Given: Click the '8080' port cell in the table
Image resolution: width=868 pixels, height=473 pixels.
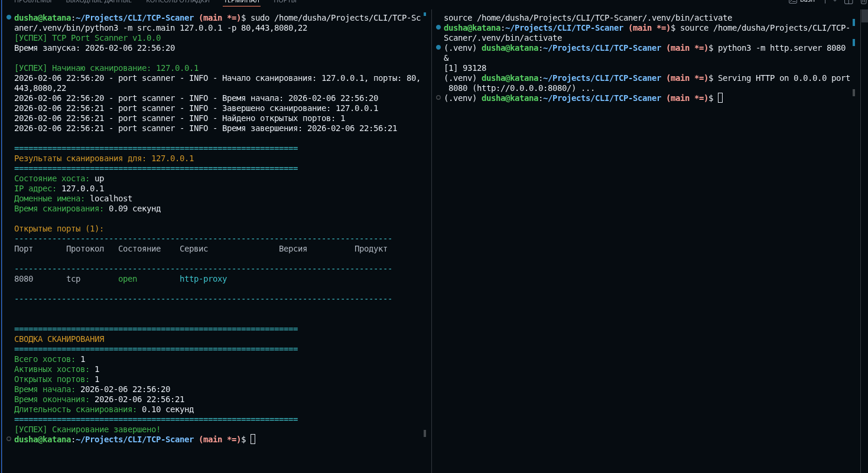Looking at the screenshot, I should click(24, 279).
